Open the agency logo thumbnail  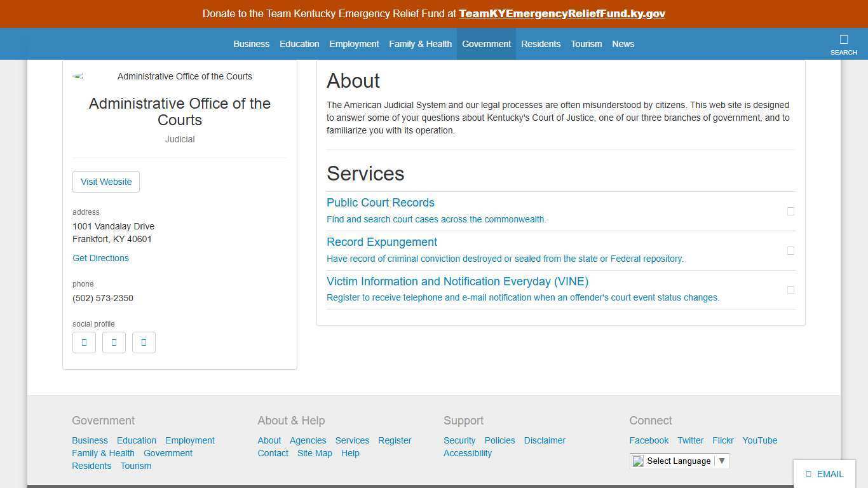pos(78,76)
